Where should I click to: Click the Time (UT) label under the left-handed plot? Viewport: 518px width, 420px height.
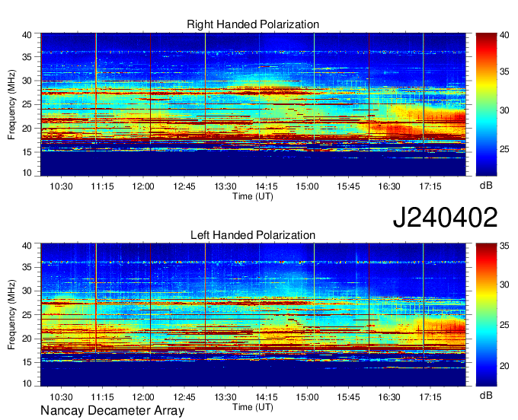[253, 407]
